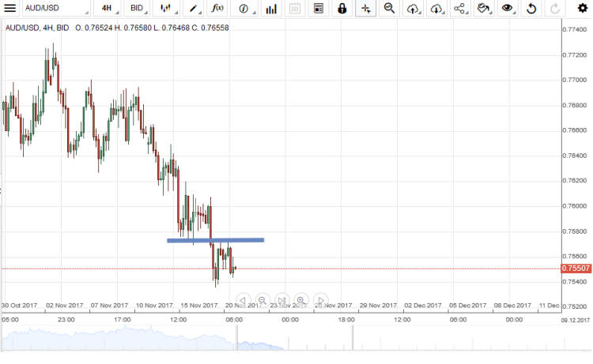Open the hamburger main menu
This screenshot has height=364, width=593.
click(9, 8)
